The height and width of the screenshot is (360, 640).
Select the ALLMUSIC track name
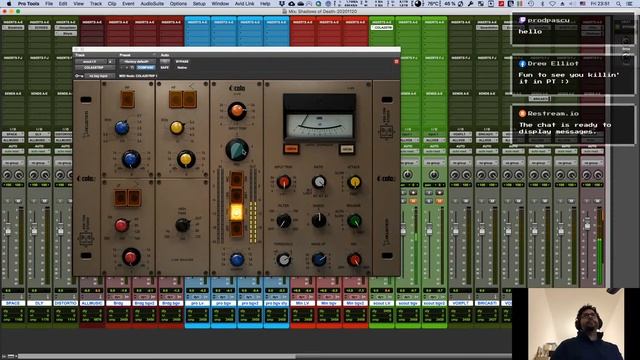(x=91, y=303)
